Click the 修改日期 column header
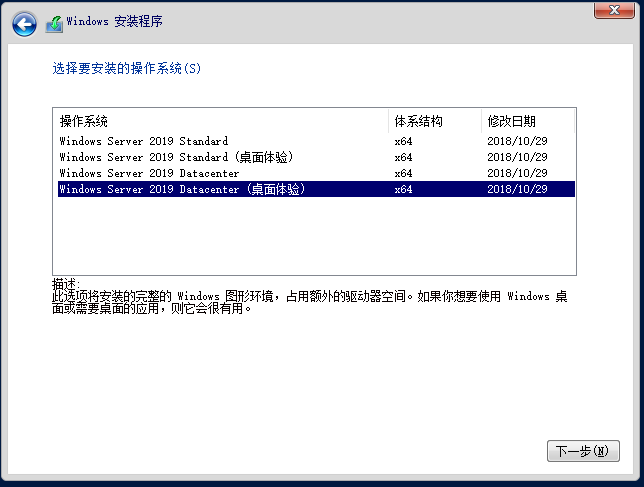Screen dimensions: 644x487 (x=511, y=121)
